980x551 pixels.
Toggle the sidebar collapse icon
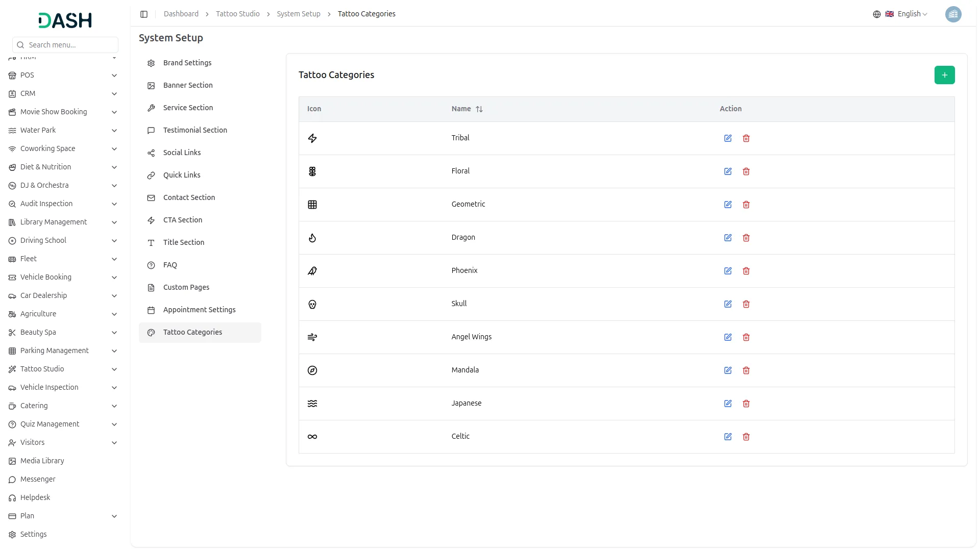[x=144, y=14]
